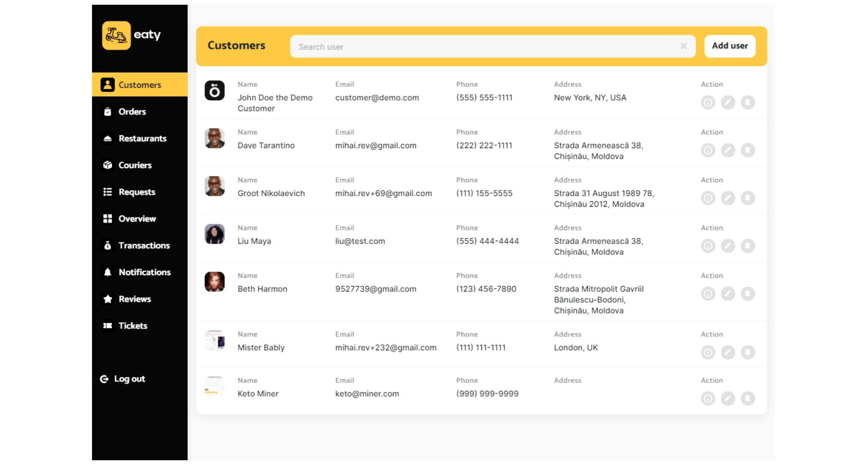View info for Liu Maya

tap(708, 246)
